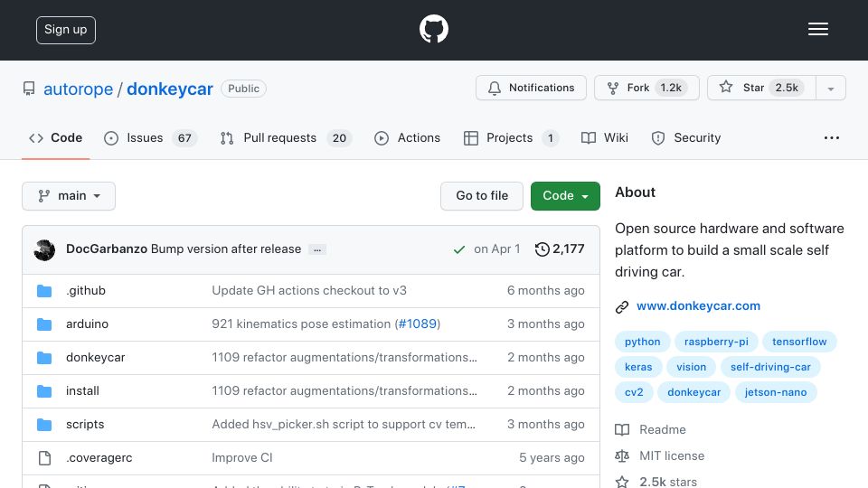Open the MIT license link
Viewport: 868px width, 488px height.
672,455
